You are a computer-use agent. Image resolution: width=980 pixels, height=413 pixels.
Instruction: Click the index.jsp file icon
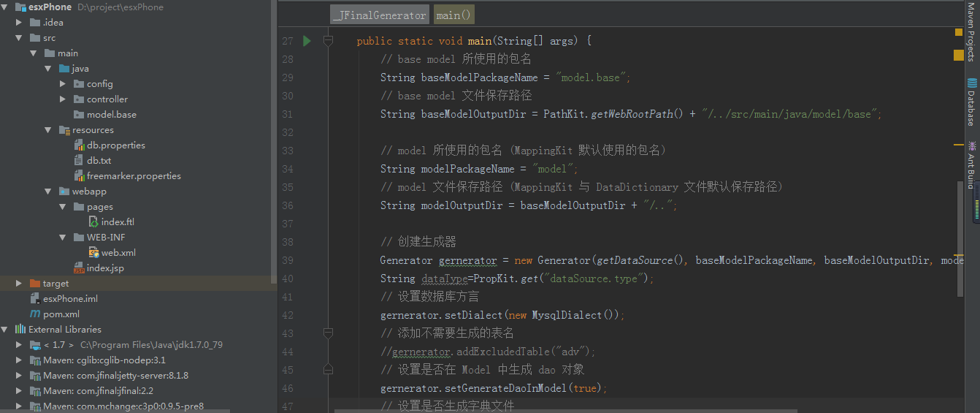pos(80,268)
